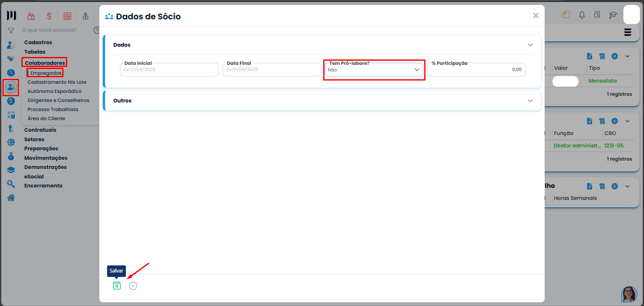Select the handshake sidebar icon
The height and width of the screenshot is (306, 644).
coord(11,59)
